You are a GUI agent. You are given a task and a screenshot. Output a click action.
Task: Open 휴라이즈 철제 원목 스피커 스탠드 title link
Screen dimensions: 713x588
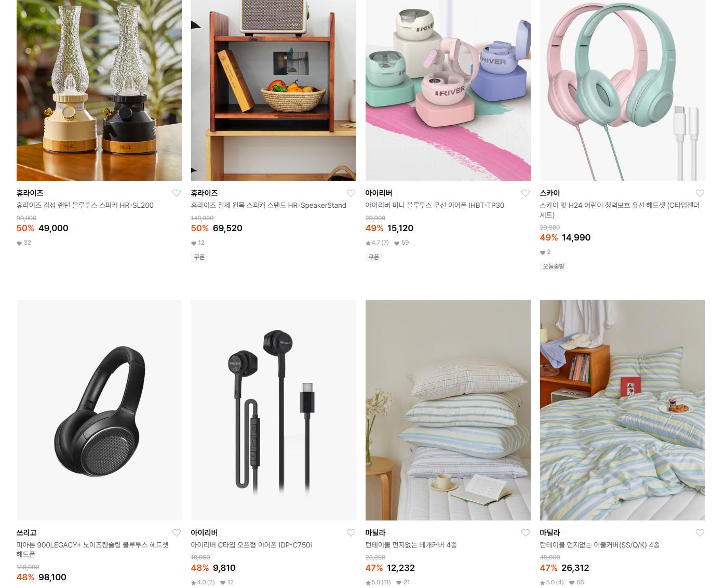268,205
